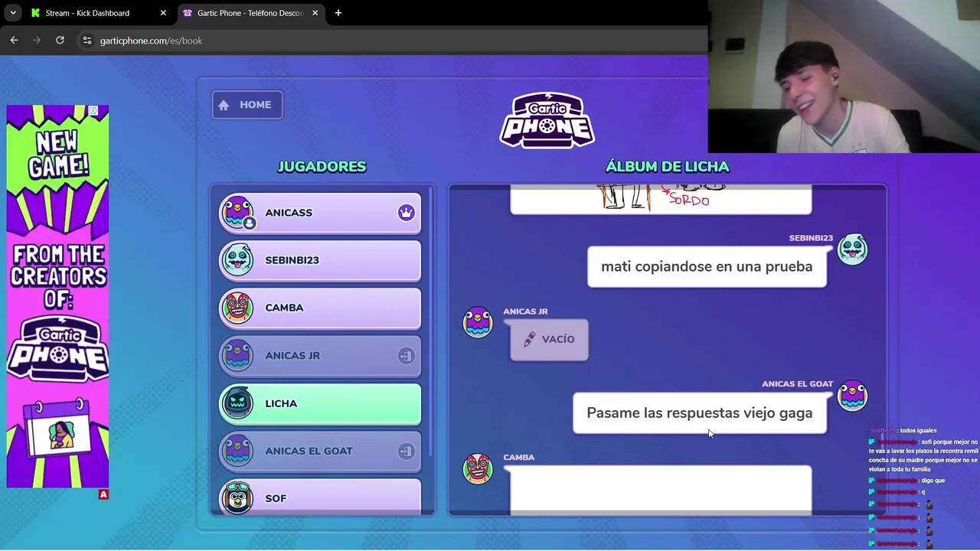980x551 pixels.
Task: Click the players list scrollbar
Action: tap(430, 321)
